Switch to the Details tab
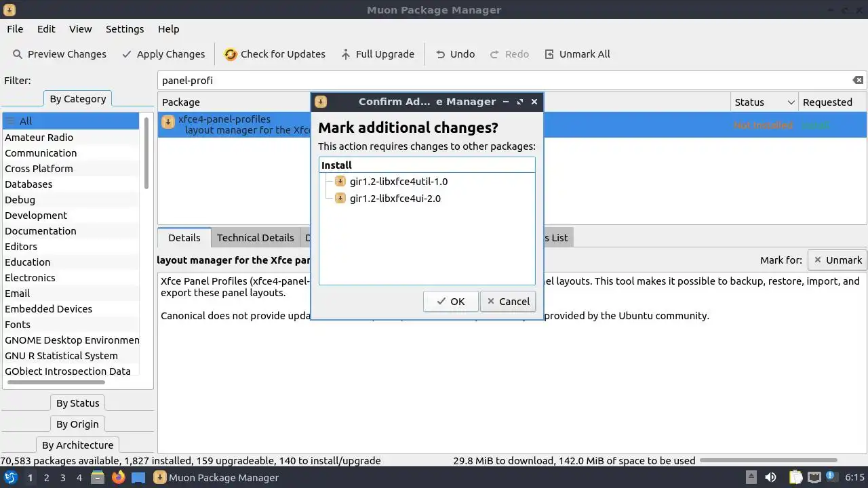The height and width of the screenshot is (488, 868). pyautogui.click(x=184, y=238)
